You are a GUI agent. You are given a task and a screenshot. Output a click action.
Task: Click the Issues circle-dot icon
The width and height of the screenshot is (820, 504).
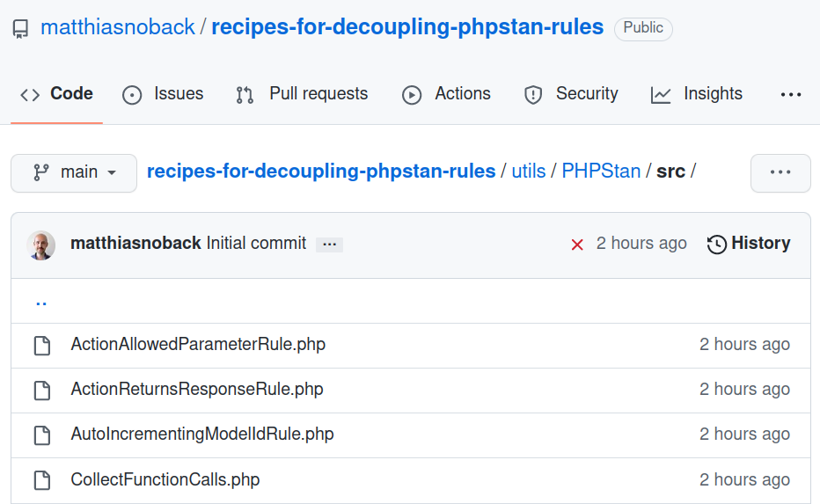132,95
